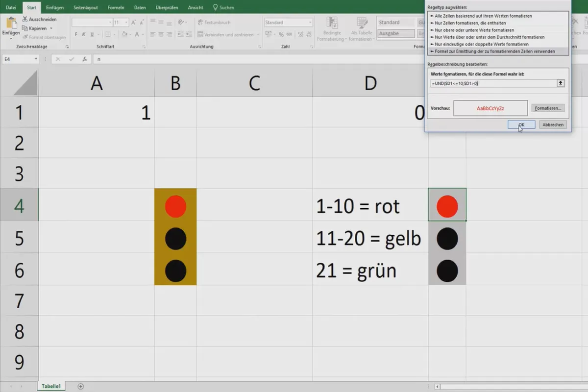
Task: Add a new sheet with the plus icon
Action: [x=81, y=387]
